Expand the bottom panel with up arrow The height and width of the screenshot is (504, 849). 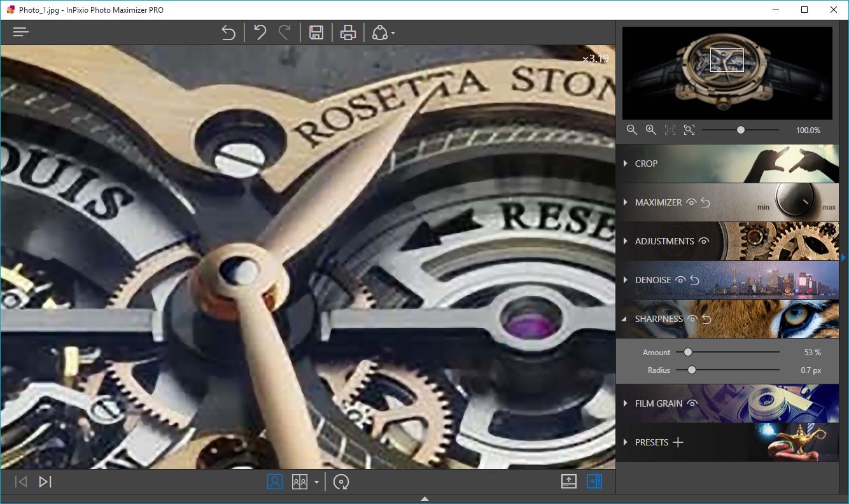click(x=424, y=498)
